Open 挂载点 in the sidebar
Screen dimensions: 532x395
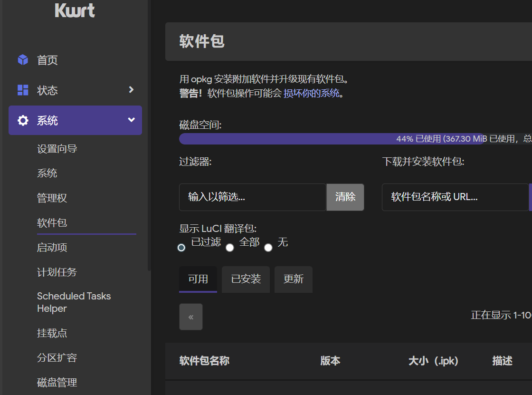[52, 333]
